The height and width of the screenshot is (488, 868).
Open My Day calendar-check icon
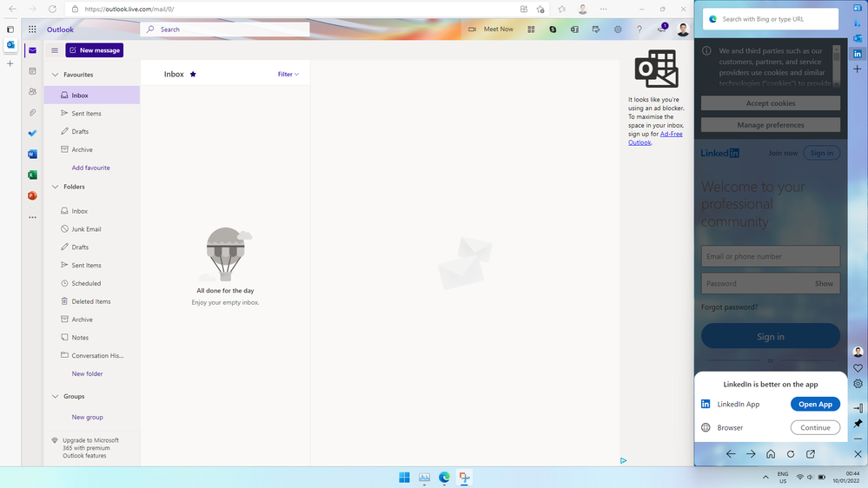point(596,30)
